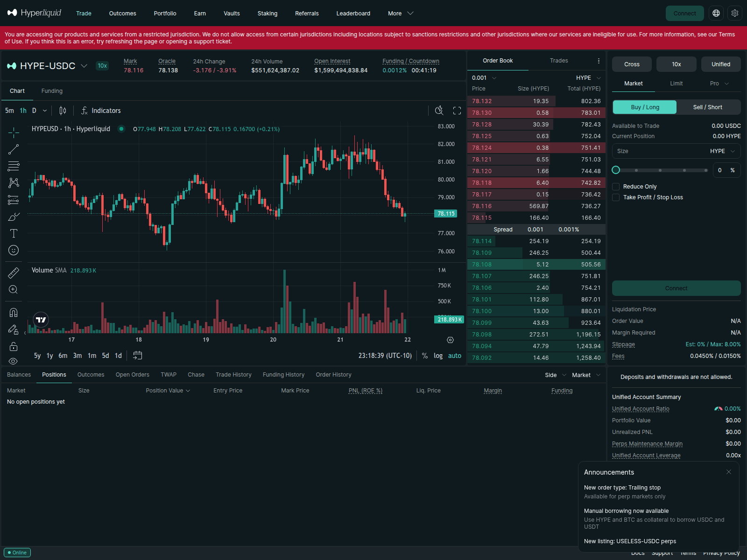
Task: Toggle magnet mode on chart
Action: click(14, 312)
